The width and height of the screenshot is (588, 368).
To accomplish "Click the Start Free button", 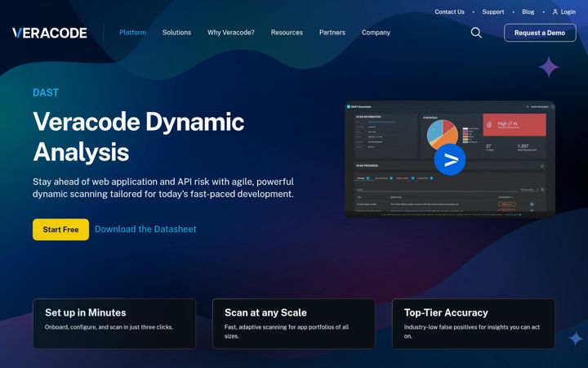I will (60, 230).
